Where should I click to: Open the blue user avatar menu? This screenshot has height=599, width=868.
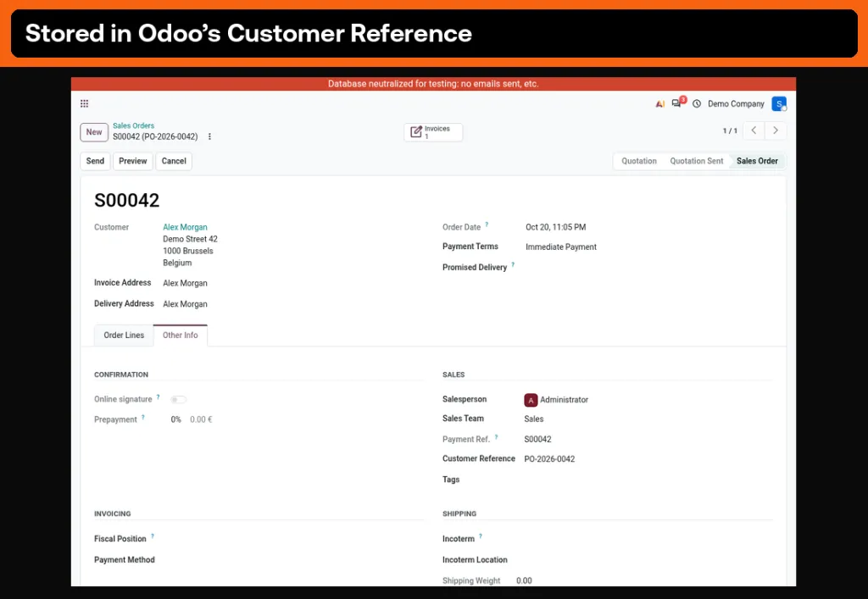click(779, 103)
